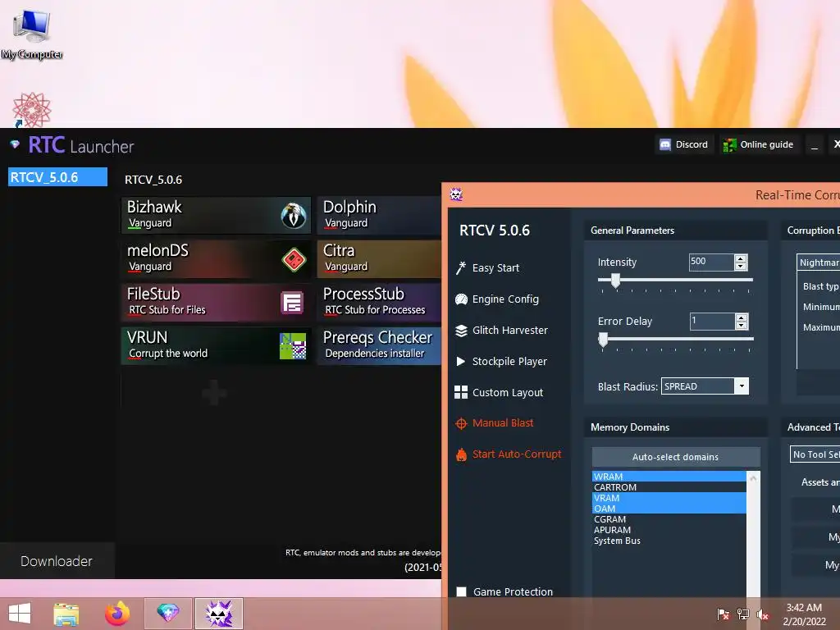Click the Engine Config gauge icon
This screenshot has width=840, height=630.
pos(461,299)
